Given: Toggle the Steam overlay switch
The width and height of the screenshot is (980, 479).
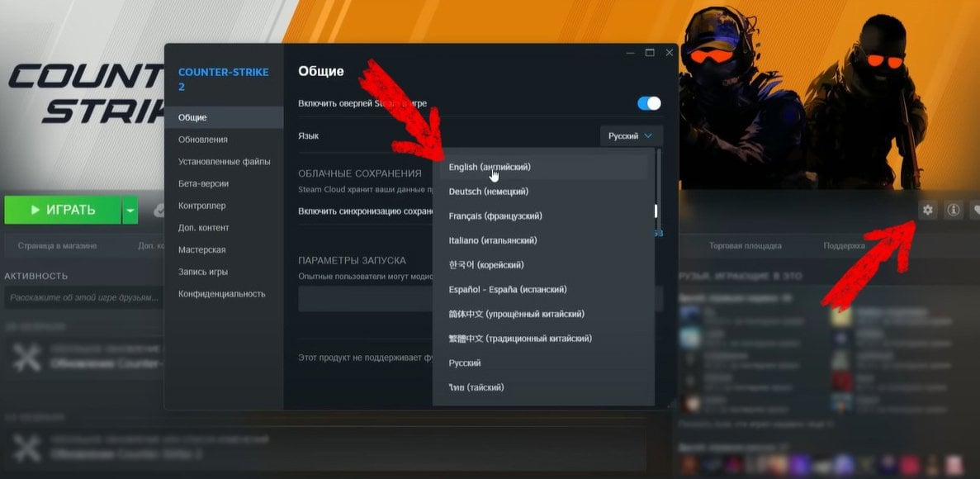Looking at the screenshot, I should [649, 103].
